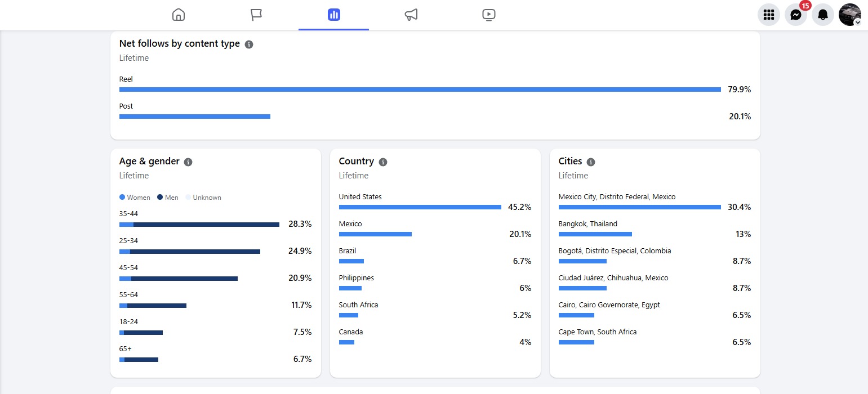Click the Reel progress bar
This screenshot has width=868, height=394.
pos(420,89)
